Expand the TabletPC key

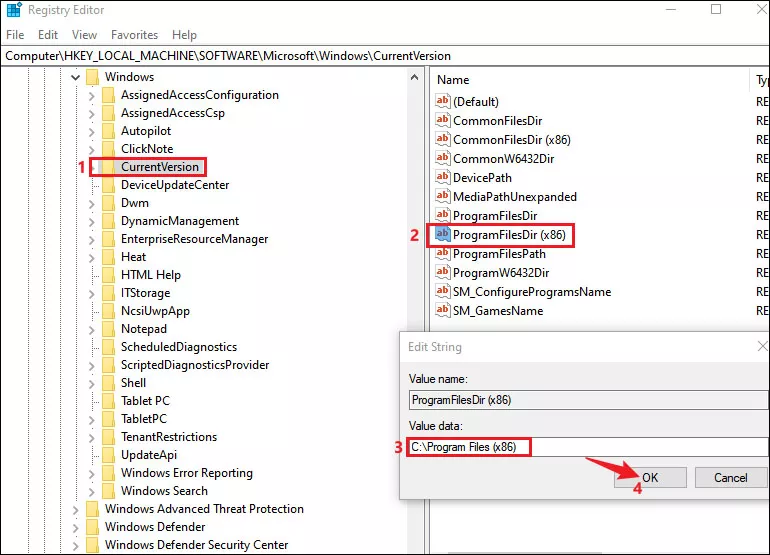[91, 419]
